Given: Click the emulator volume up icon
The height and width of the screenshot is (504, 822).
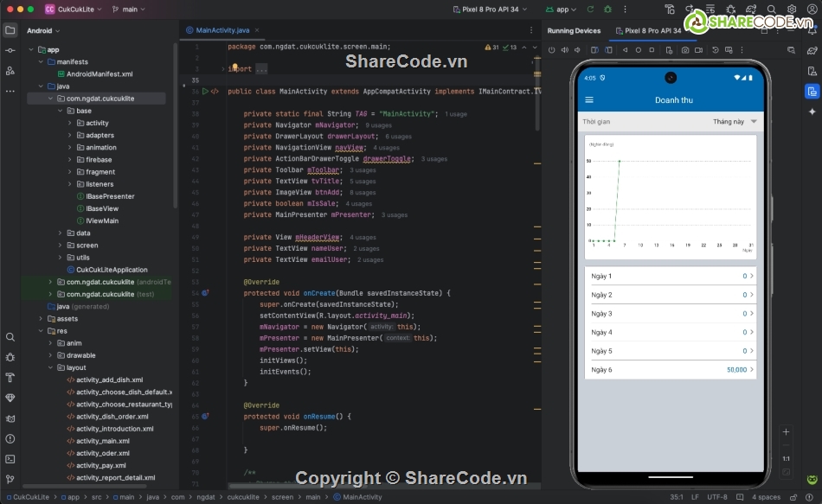Looking at the screenshot, I should [565, 50].
